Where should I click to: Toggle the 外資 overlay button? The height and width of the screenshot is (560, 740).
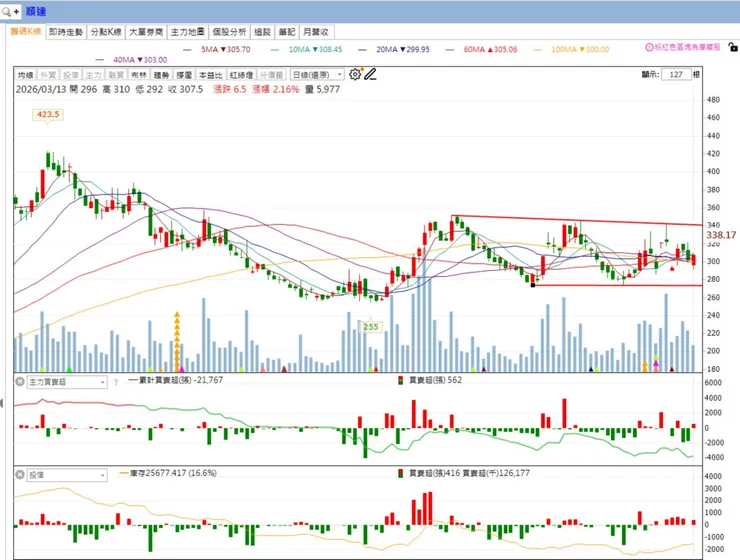pos(48,75)
